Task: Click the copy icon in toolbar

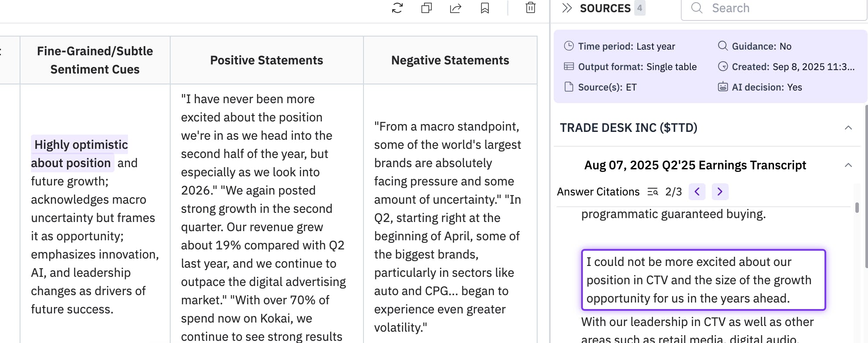Action: pyautogui.click(x=427, y=8)
